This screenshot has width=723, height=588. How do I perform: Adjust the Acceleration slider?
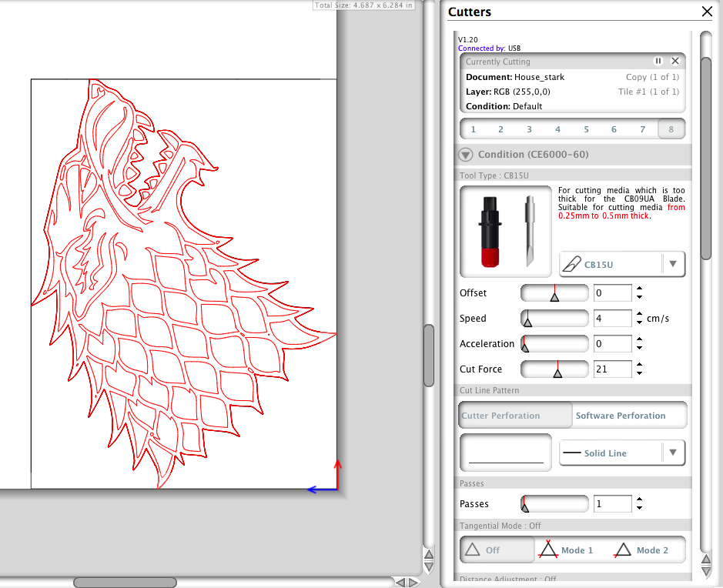coord(554,344)
